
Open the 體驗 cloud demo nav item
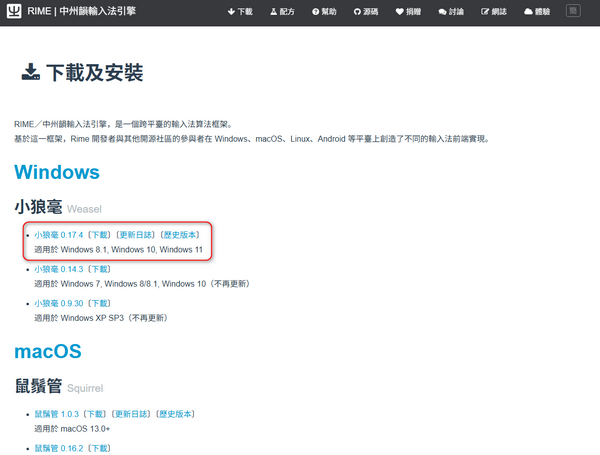[x=537, y=12]
